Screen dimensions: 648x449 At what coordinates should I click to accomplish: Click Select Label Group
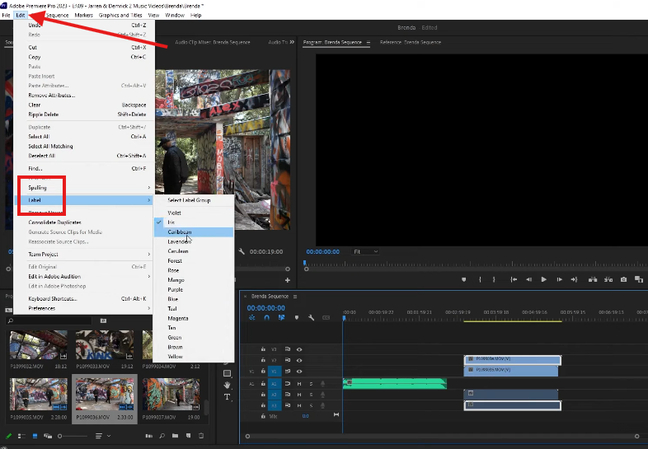point(193,200)
